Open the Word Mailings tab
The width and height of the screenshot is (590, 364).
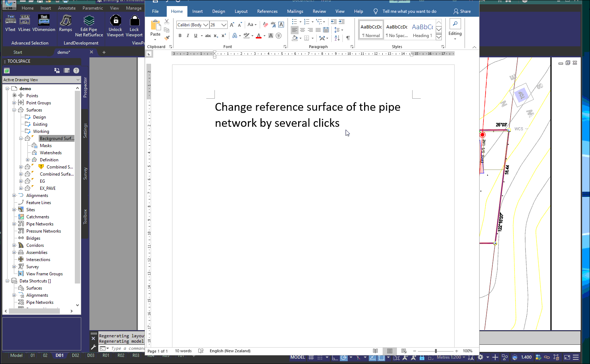point(295,11)
